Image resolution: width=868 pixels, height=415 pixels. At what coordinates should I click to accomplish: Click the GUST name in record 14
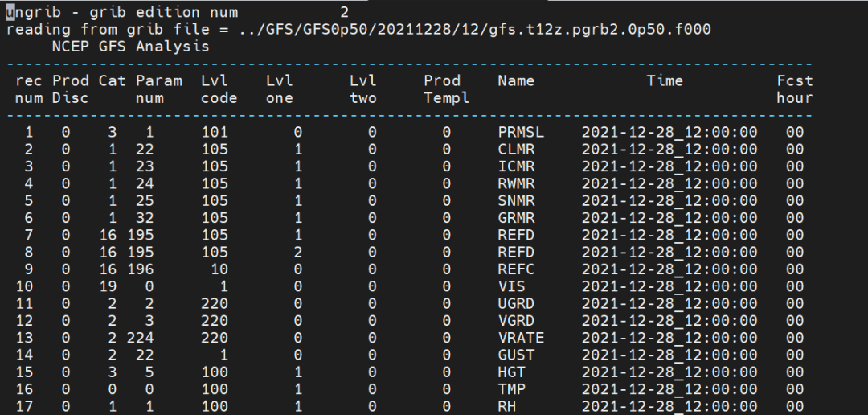[516, 354]
